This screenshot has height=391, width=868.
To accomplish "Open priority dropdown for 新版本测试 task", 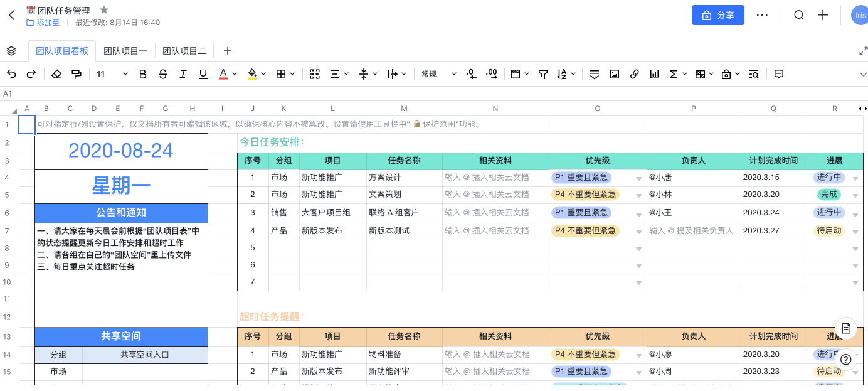I will click(x=639, y=232).
